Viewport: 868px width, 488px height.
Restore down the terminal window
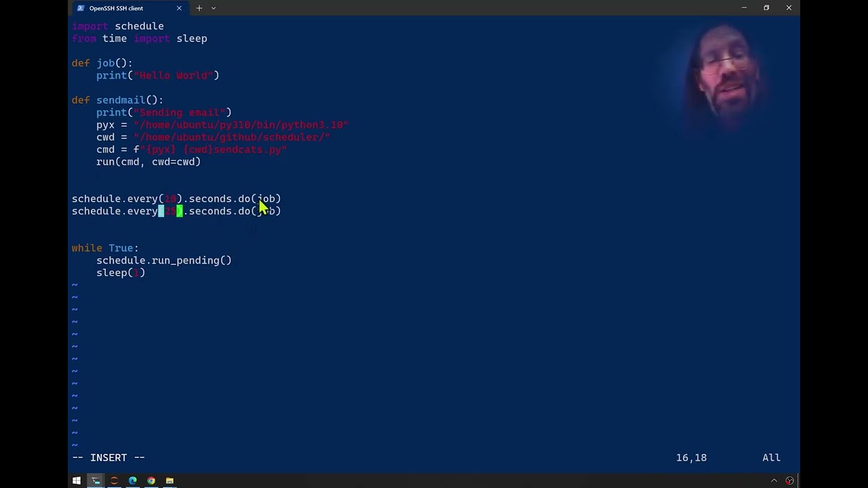click(766, 8)
